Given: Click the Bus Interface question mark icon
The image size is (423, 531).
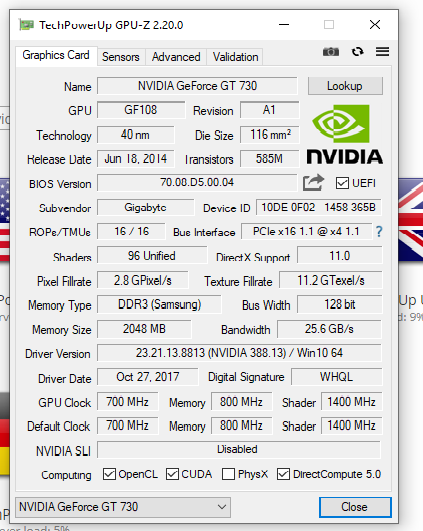Looking at the screenshot, I should tap(379, 232).
